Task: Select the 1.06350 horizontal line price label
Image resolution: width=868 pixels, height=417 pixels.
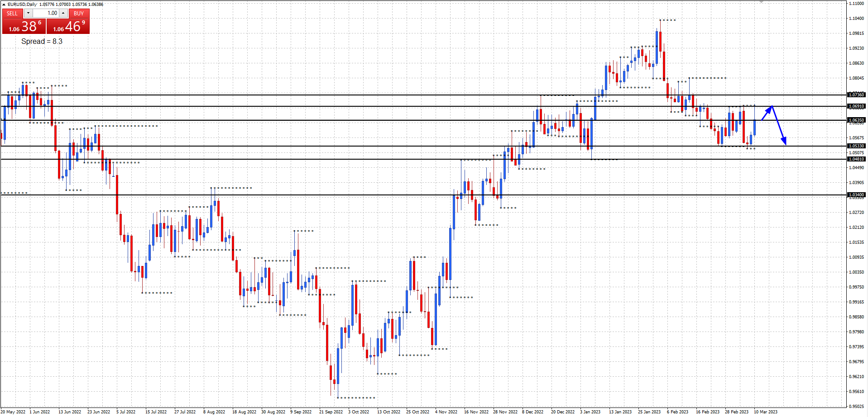Action: pos(856,120)
